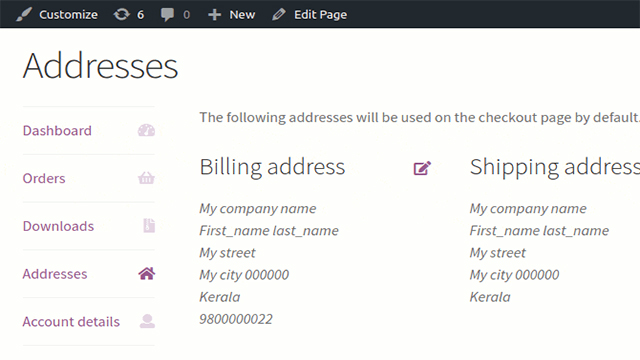Open the Dashboard account link
The width and height of the screenshot is (640, 360).
click(x=57, y=131)
